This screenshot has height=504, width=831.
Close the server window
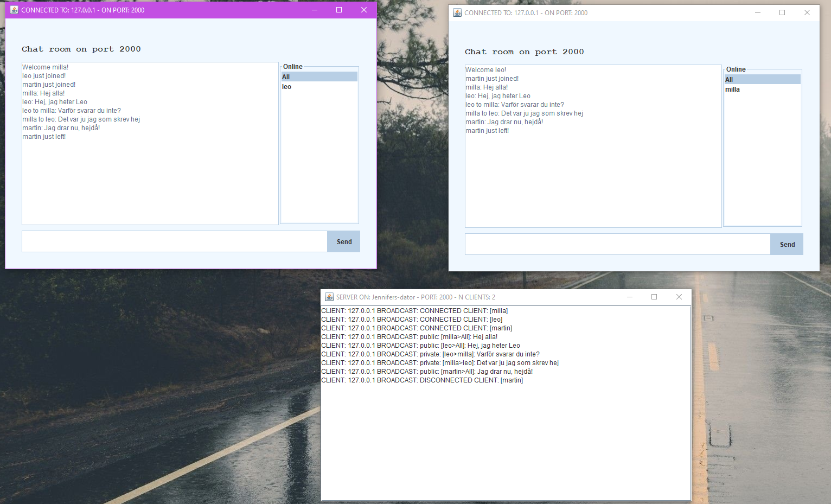(679, 297)
